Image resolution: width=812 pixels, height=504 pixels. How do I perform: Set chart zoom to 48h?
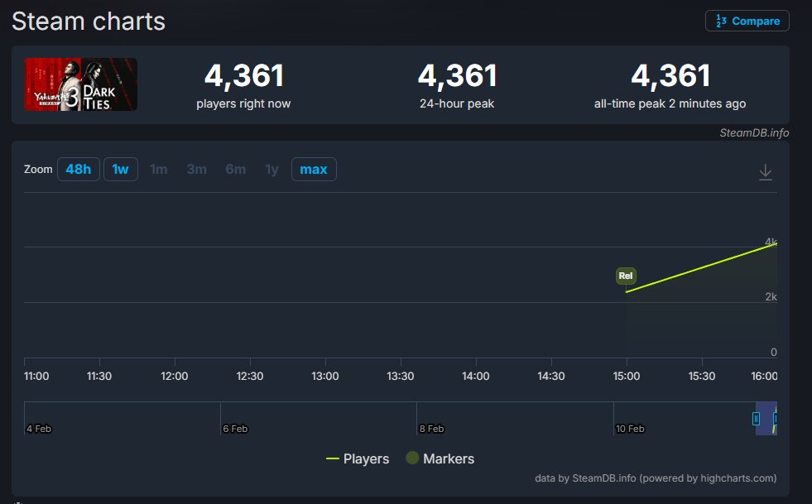pos(78,170)
